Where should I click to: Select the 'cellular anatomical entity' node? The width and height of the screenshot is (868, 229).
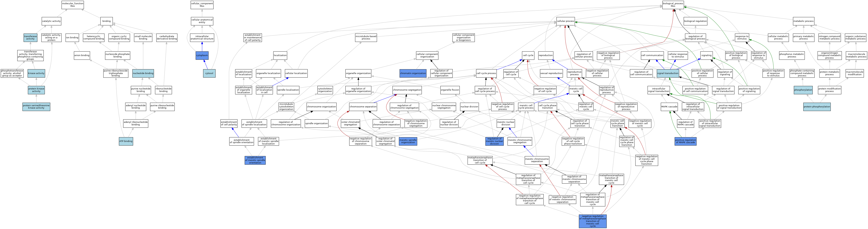tap(202, 21)
